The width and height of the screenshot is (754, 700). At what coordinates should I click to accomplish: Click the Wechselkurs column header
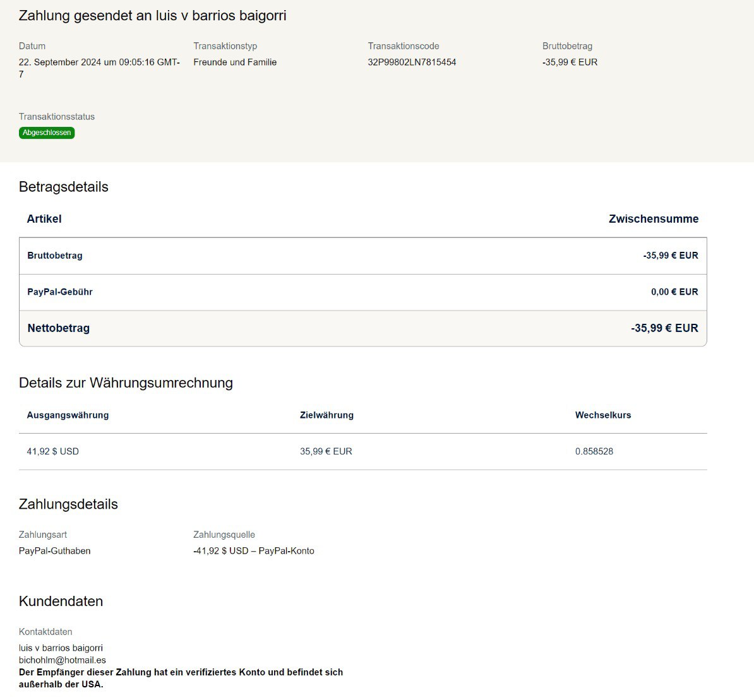[602, 415]
